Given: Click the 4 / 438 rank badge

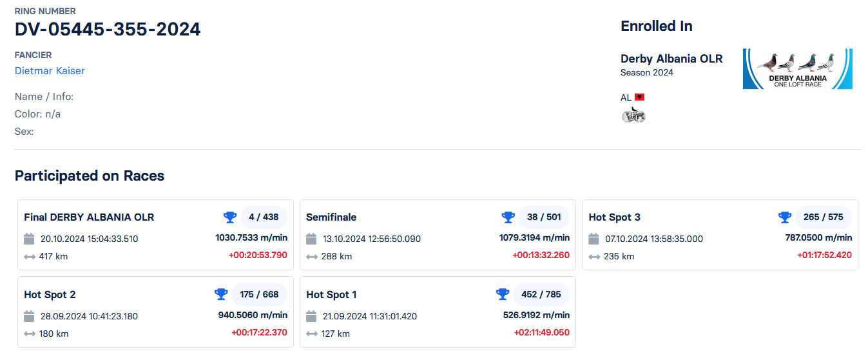Looking at the screenshot, I should pos(264,217).
